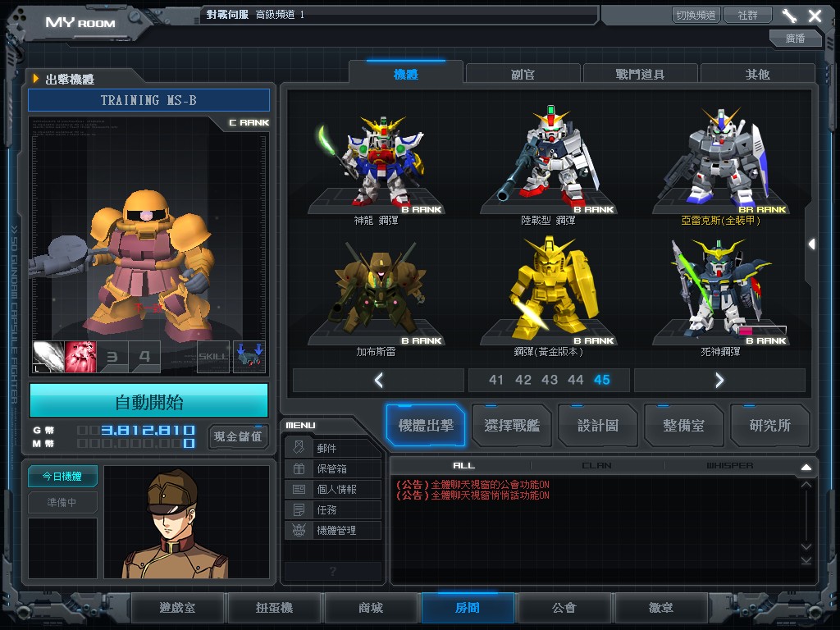Open the 扭蛋機 capsule machine

coord(274,608)
